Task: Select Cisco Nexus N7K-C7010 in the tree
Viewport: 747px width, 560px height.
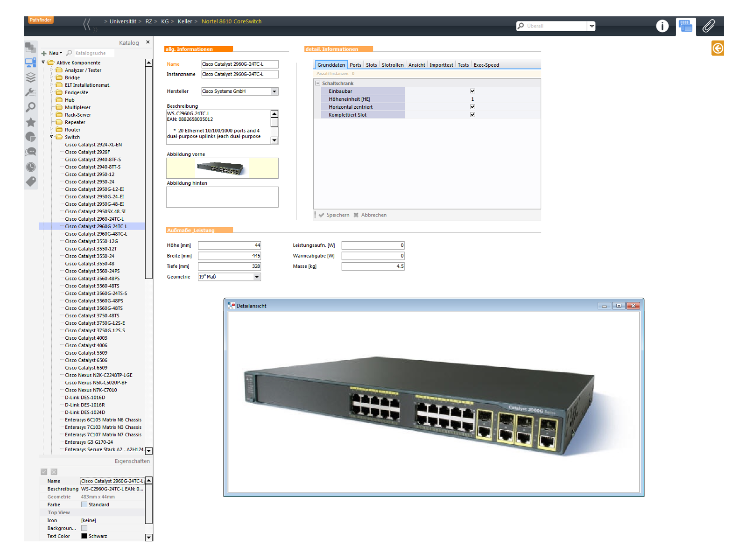Action: pyautogui.click(x=91, y=390)
